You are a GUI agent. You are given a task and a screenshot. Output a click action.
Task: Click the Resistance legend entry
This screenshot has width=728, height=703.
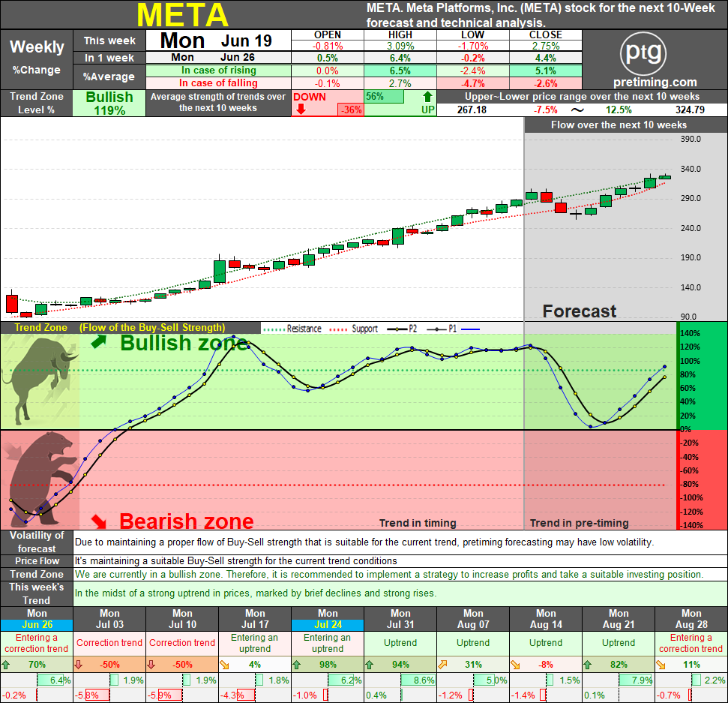tap(292, 329)
